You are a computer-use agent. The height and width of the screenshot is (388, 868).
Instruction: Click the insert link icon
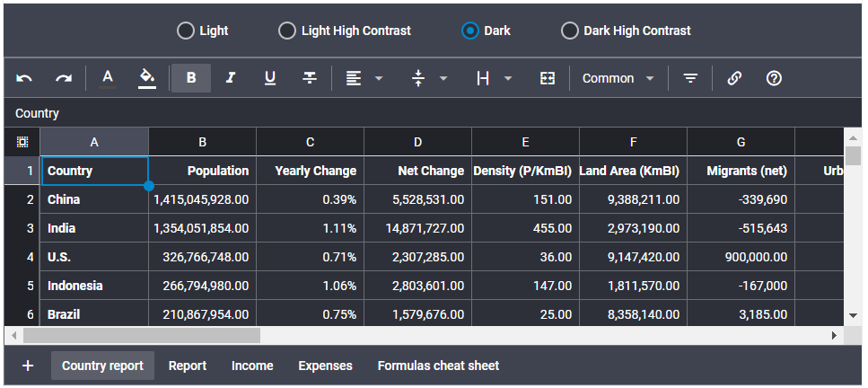(734, 78)
